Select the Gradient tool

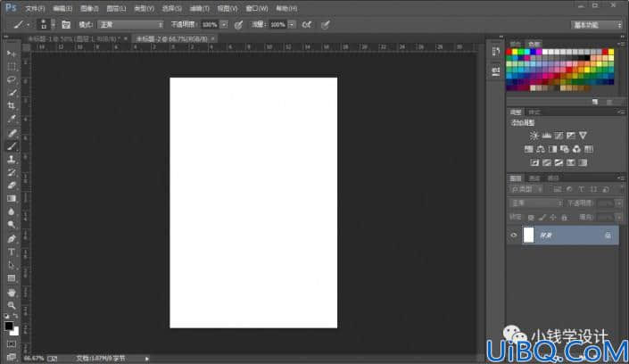click(x=12, y=199)
